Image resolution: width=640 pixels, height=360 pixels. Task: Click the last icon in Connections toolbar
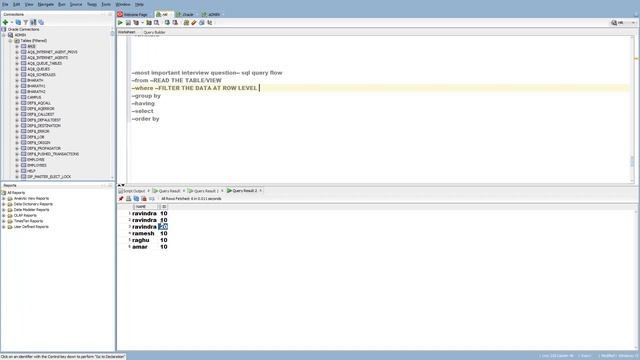coord(41,22)
